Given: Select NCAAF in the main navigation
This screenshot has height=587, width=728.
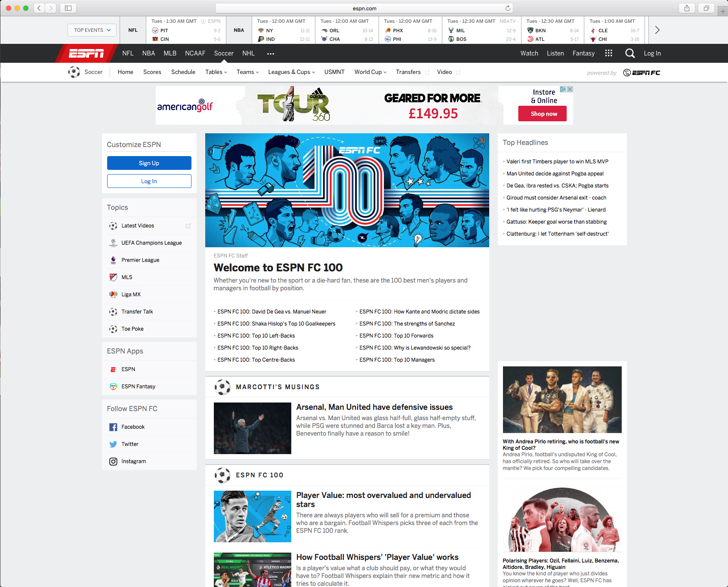Looking at the screenshot, I should pos(195,53).
